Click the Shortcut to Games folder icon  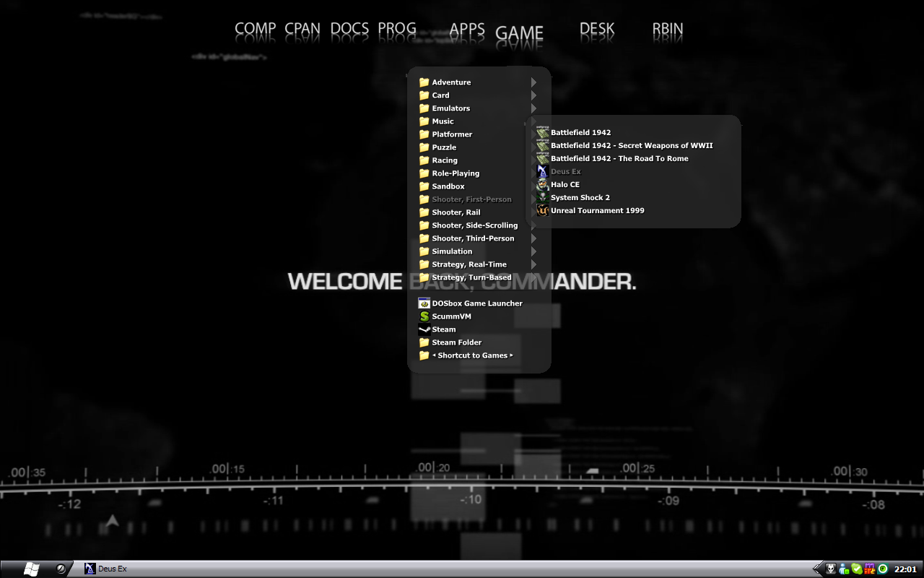tap(424, 355)
